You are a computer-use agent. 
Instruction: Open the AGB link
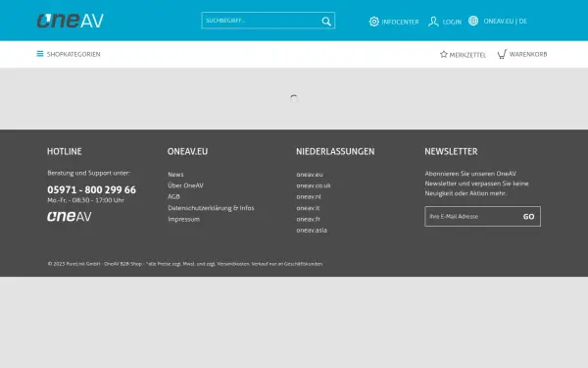coord(173,197)
